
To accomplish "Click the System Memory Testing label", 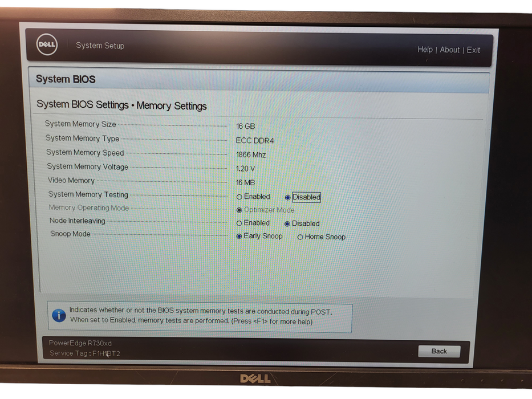I will (x=88, y=194).
